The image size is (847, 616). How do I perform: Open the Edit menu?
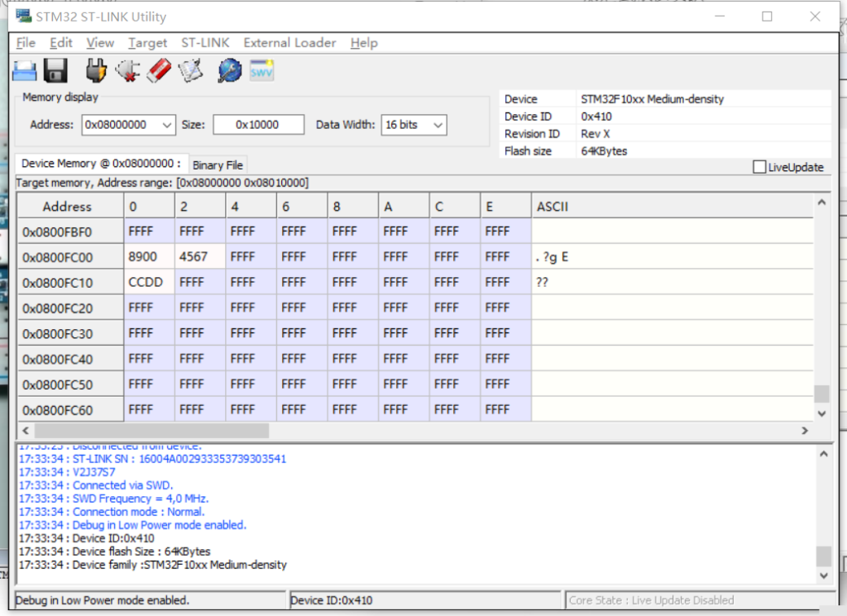pyautogui.click(x=61, y=43)
